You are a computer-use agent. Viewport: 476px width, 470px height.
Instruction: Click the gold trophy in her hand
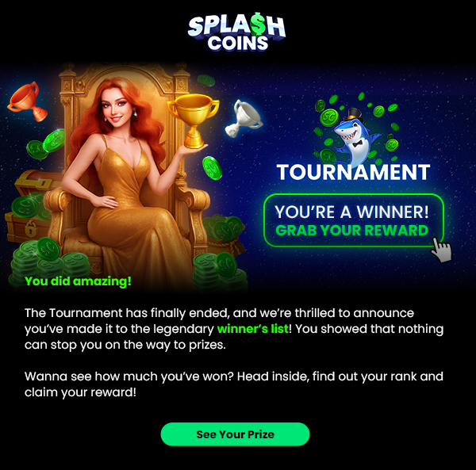click(194, 120)
